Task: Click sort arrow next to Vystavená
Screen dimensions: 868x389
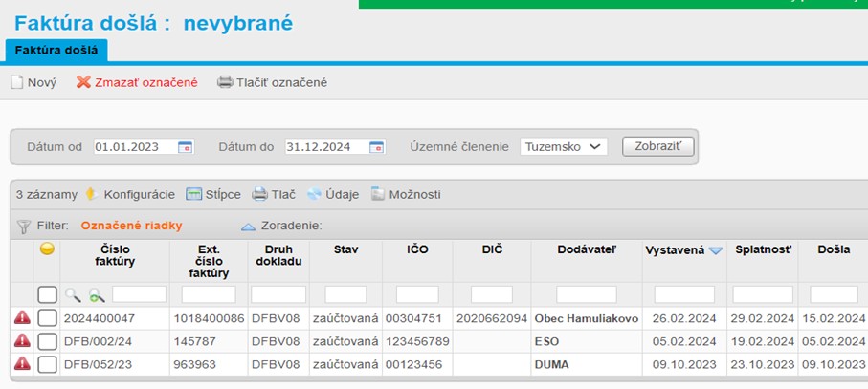Action: [x=716, y=250]
